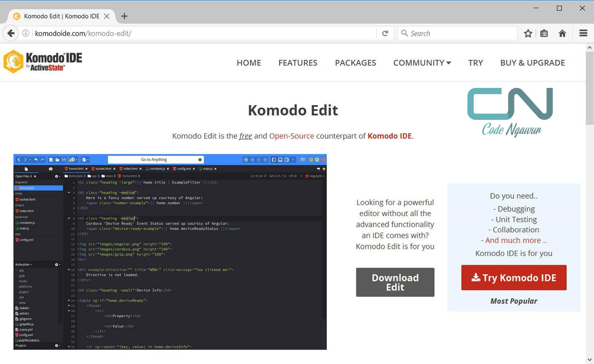Open the Komodo Edit editor screenshot image
Screen dimensions: 594x364
coord(170,252)
